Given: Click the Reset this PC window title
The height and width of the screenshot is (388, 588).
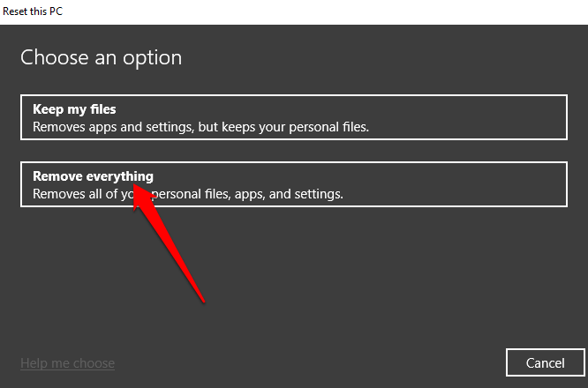Looking at the screenshot, I should (33, 11).
